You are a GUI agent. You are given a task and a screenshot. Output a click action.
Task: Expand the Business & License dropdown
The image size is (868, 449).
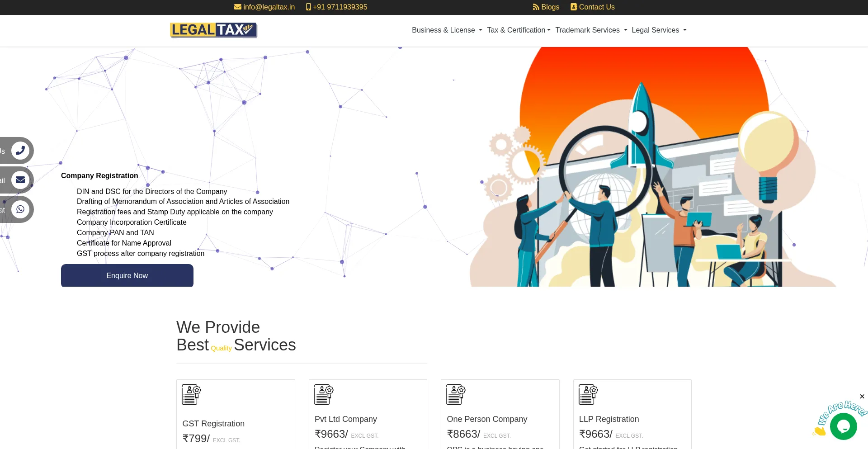pyautogui.click(x=447, y=30)
